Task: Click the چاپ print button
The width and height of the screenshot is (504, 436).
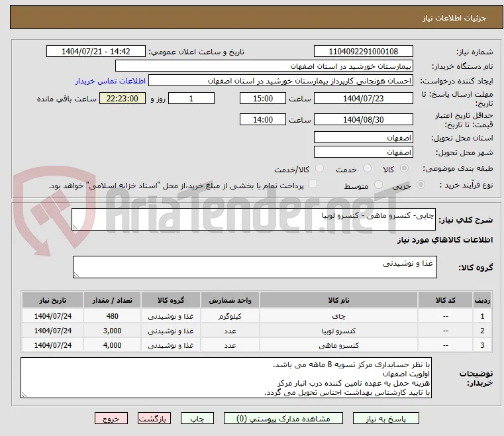Action: click(x=197, y=418)
